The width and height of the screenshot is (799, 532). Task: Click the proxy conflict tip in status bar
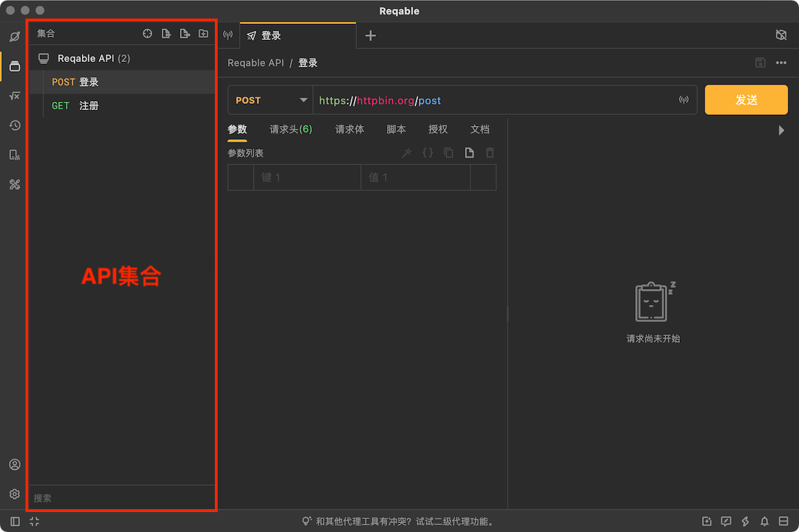(398, 521)
